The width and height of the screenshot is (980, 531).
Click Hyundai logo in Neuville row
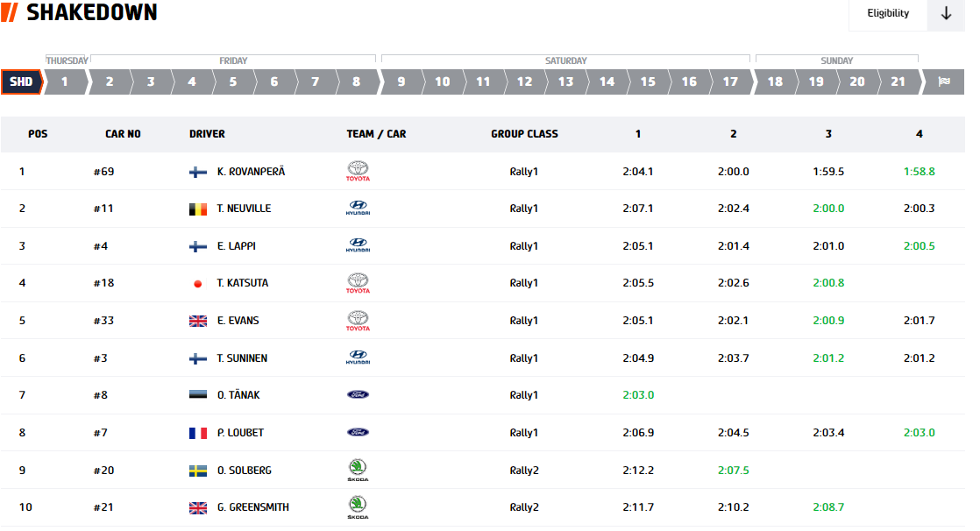pos(358,208)
